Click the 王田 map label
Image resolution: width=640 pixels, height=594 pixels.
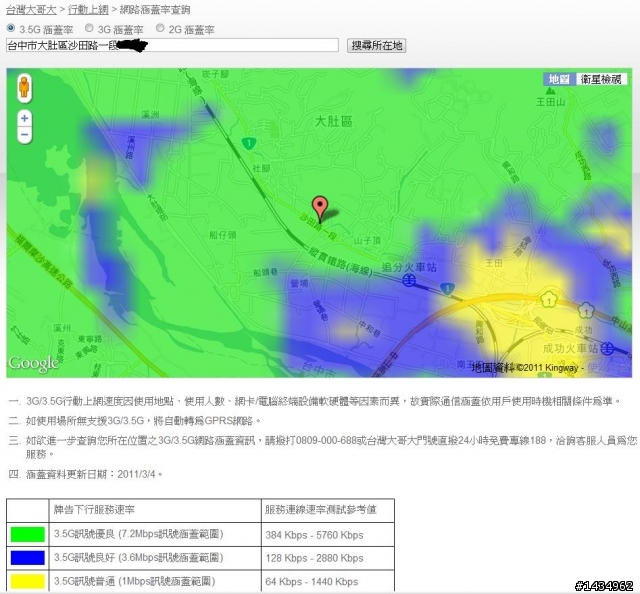point(493,263)
